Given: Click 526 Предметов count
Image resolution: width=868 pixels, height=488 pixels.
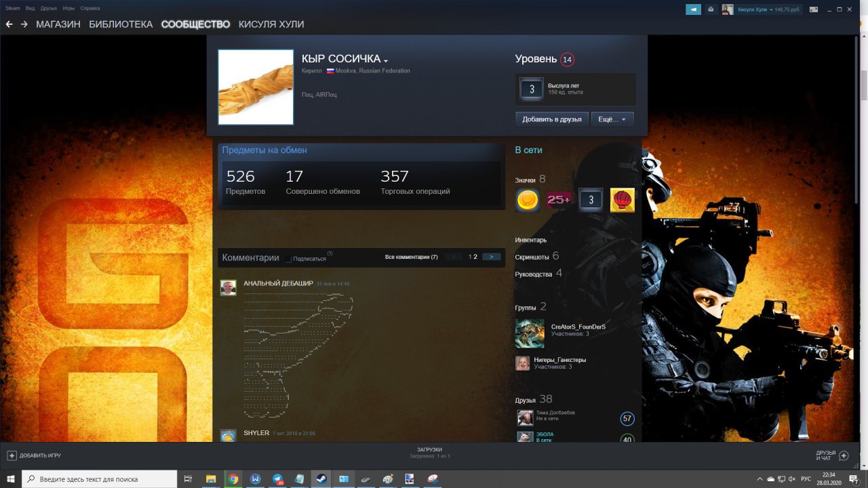Looking at the screenshot, I should click(x=245, y=182).
